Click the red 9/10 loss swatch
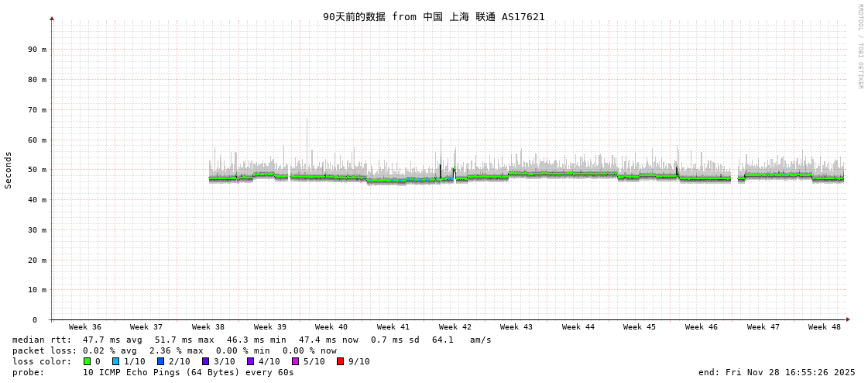Viewport: 868px width, 383px height. tap(341, 361)
